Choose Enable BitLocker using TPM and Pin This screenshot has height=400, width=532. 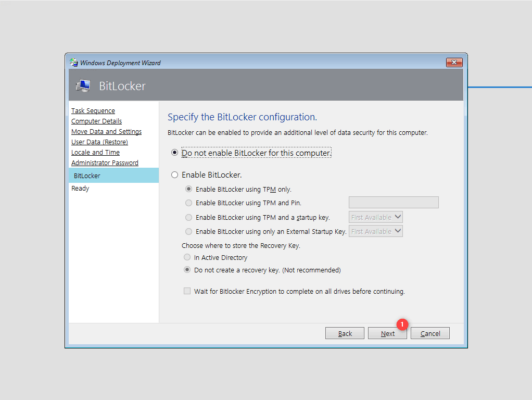[189, 203]
